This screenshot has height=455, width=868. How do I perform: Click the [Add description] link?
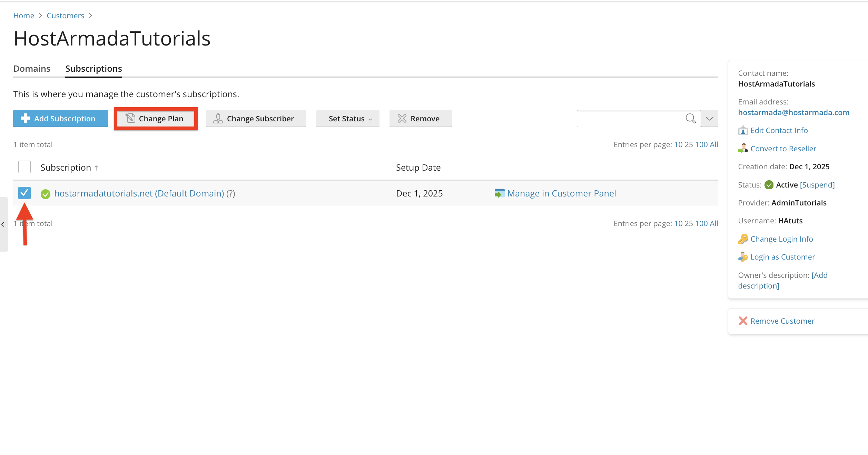[783, 281]
